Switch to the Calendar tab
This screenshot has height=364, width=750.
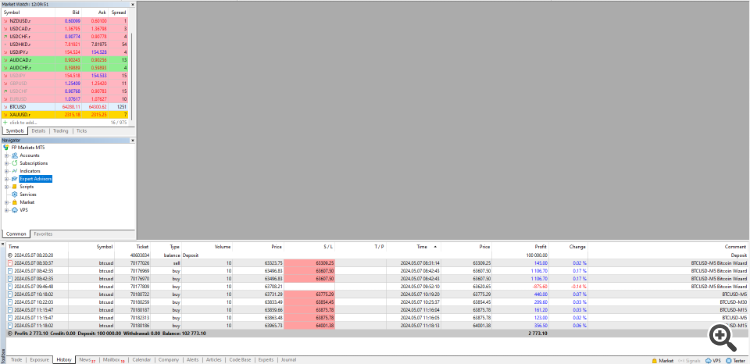point(142,360)
